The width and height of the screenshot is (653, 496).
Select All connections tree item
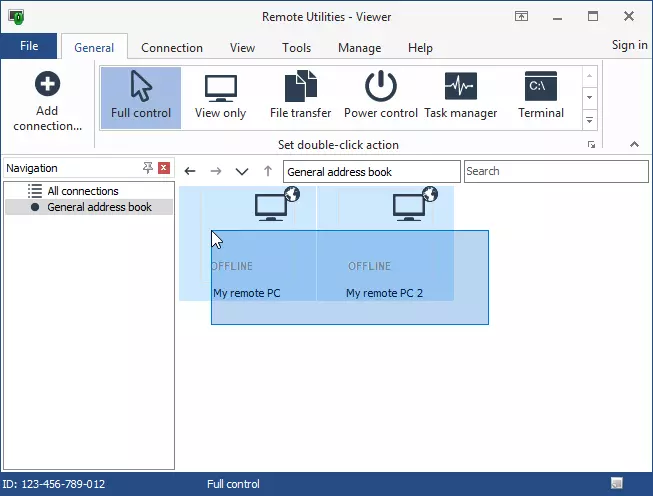point(83,191)
